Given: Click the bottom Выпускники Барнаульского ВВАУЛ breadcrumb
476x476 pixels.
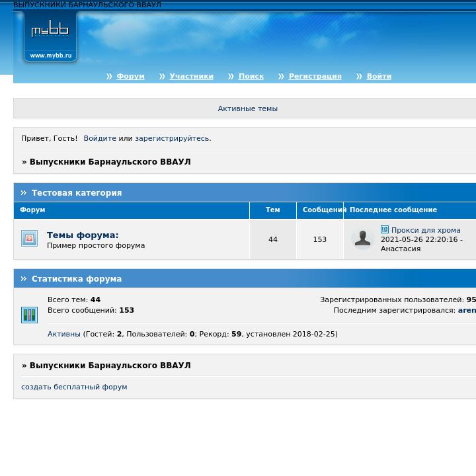Looking at the screenshot, I should click(x=110, y=365).
